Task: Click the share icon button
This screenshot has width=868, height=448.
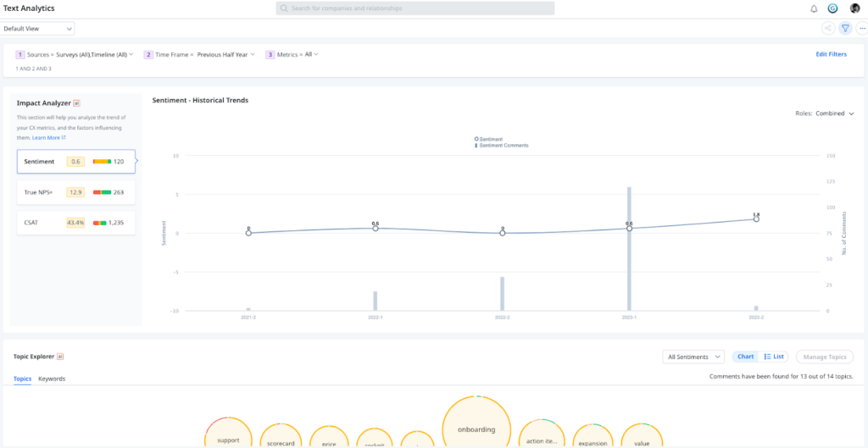Action: pos(828,28)
